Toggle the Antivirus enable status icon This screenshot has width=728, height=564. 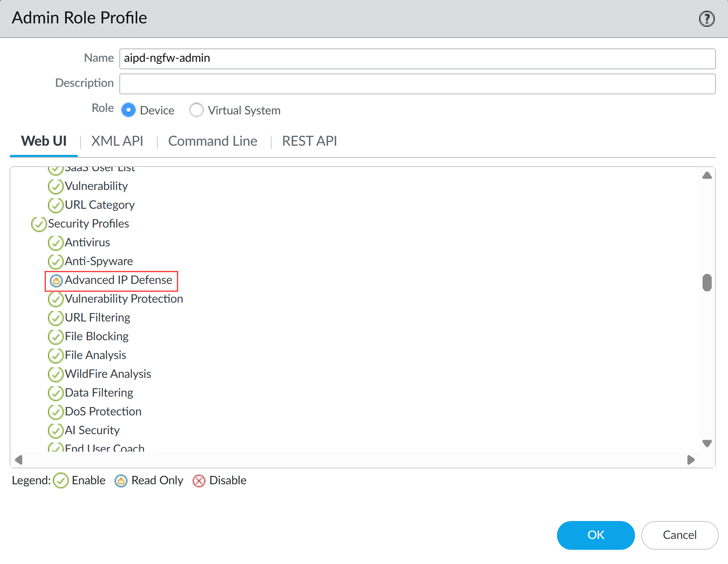[55, 243]
